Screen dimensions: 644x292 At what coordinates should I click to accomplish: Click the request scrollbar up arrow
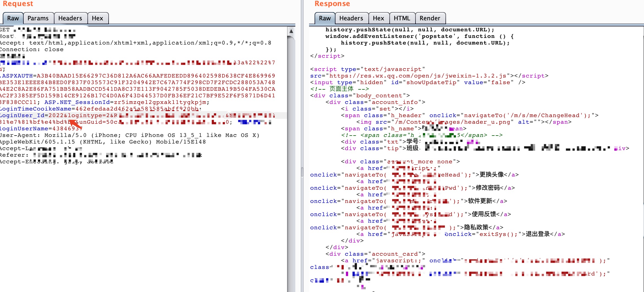point(291,31)
